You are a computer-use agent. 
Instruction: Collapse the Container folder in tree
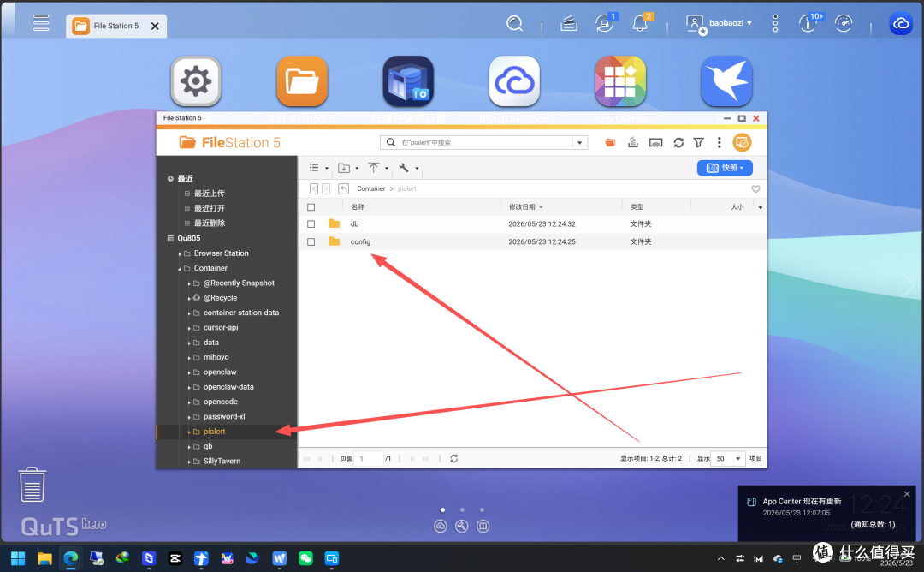click(180, 269)
